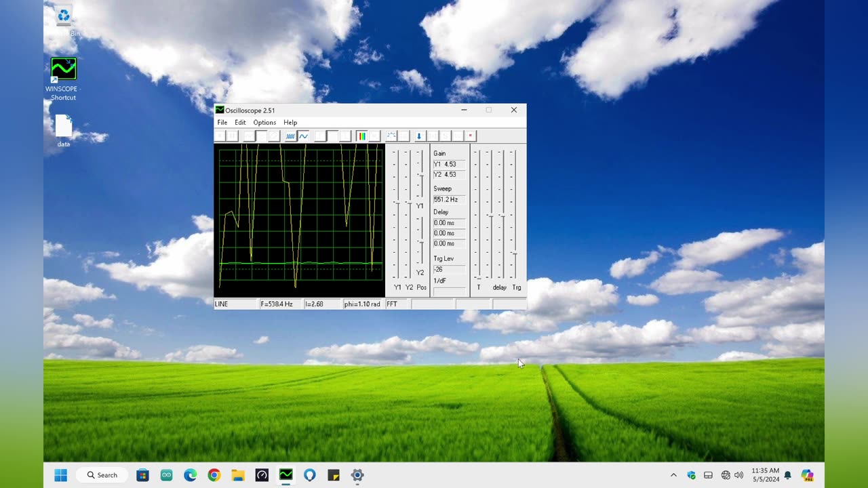Click the I=2.68 status reading

322,304
